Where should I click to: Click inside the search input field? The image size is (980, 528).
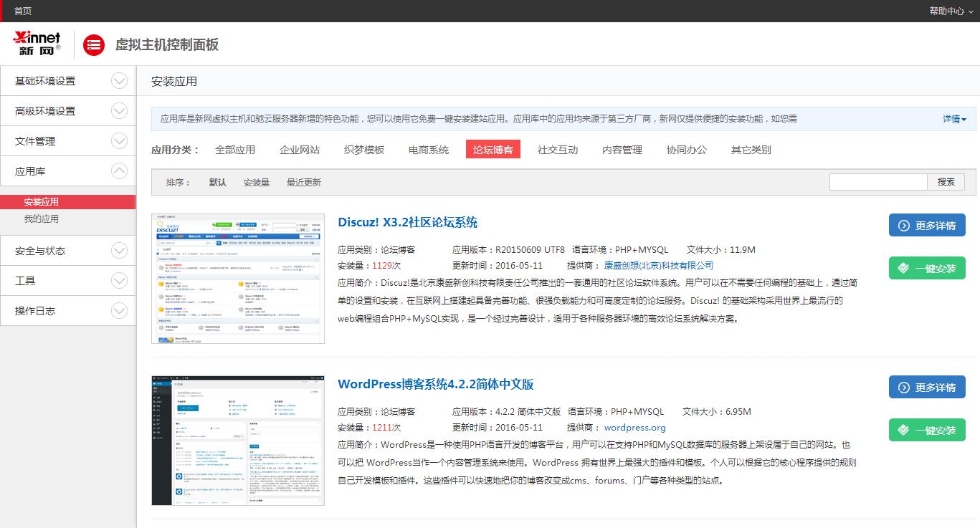[x=878, y=181]
